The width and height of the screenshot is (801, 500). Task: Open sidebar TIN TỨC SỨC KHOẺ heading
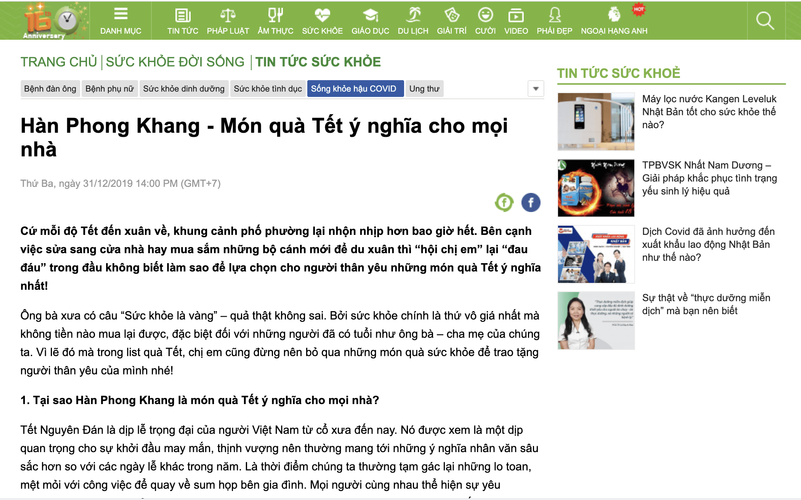(x=619, y=74)
